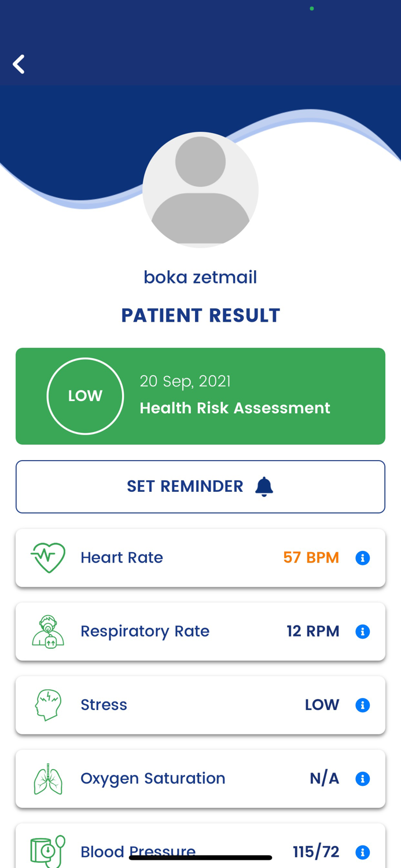The height and width of the screenshot is (868, 401).
Task: Tap the back arrow icon
Action: point(19,64)
